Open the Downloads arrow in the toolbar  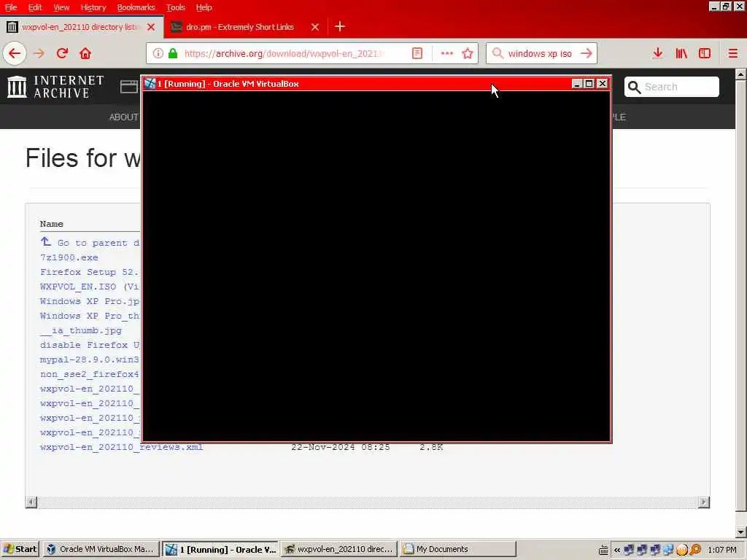[658, 53]
